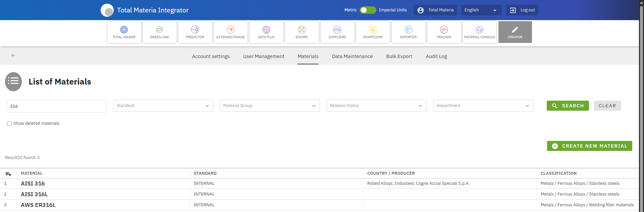Click the green Search button
Screen dimensions: 644x212
568,106
